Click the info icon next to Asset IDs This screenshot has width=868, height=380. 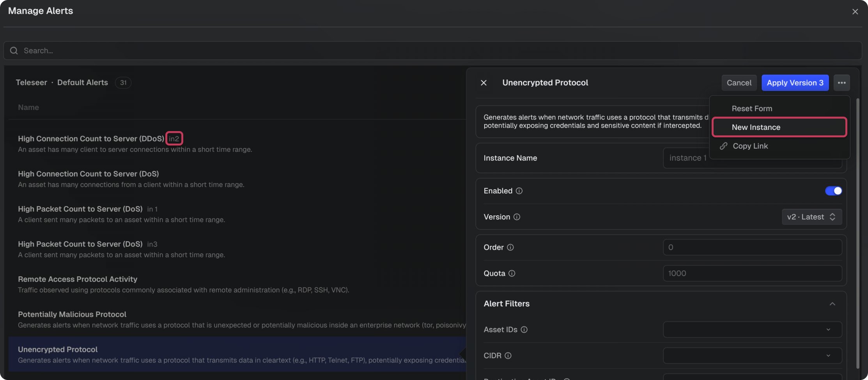[x=524, y=330]
